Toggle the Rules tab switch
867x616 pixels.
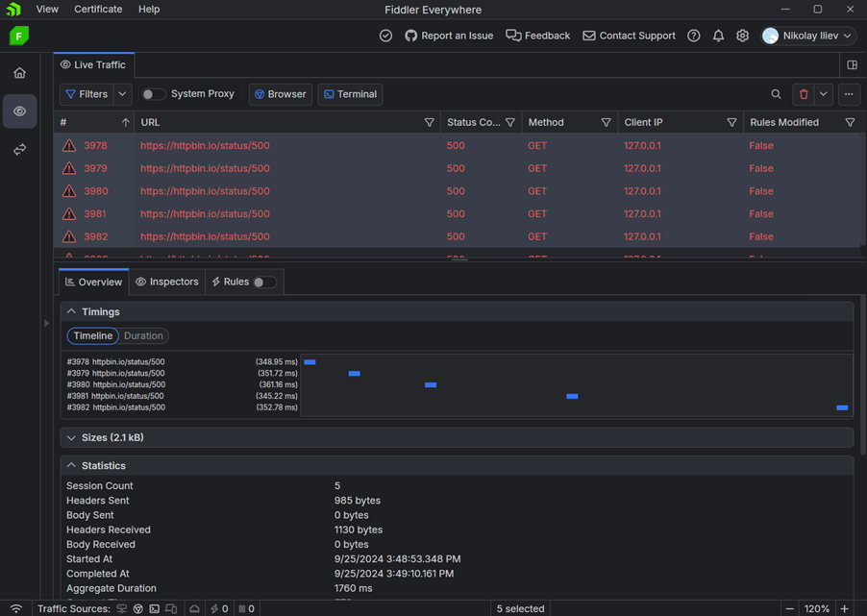(264, 283)
